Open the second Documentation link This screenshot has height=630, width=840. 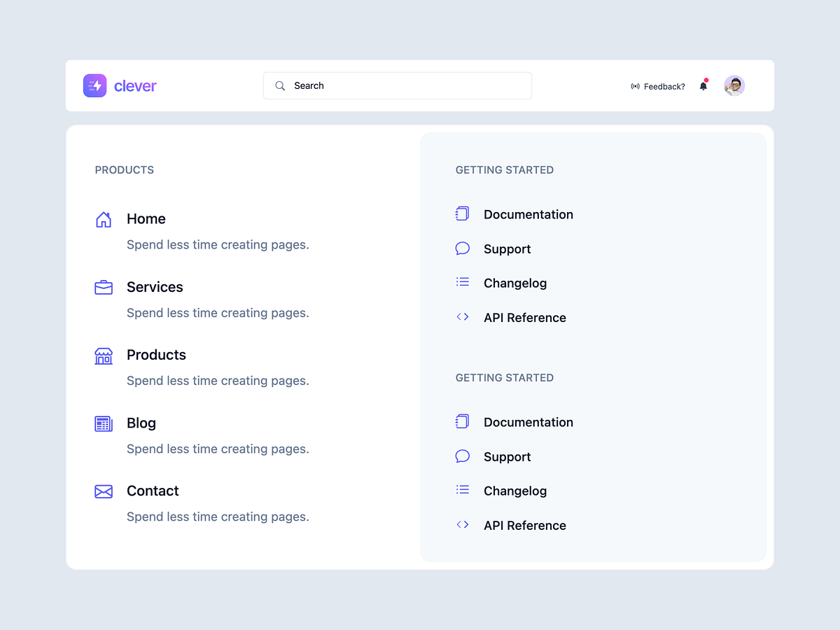point(528,422)
